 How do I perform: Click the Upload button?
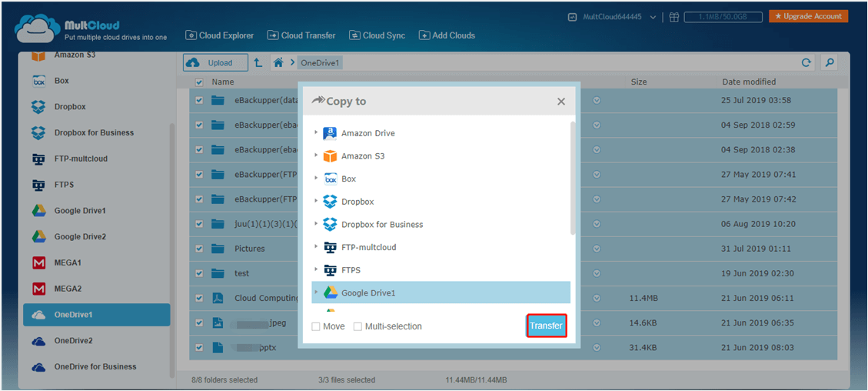[x=215, y=62]
